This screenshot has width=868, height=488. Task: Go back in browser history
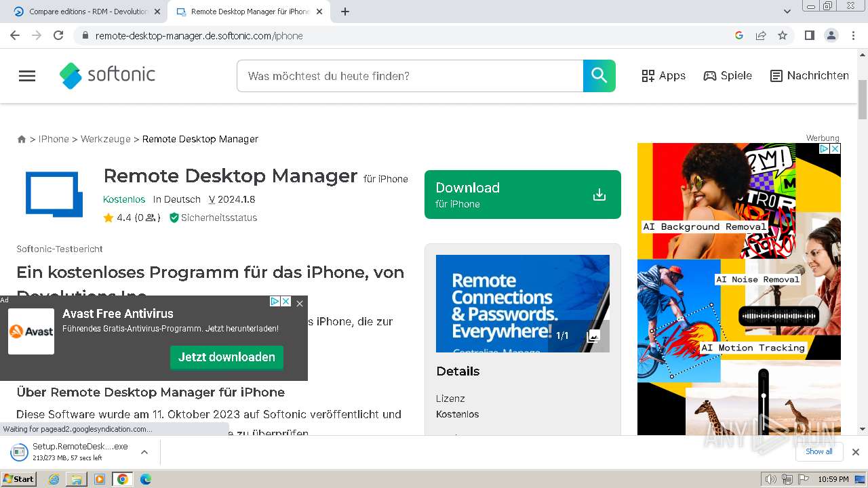pos(15,35)
